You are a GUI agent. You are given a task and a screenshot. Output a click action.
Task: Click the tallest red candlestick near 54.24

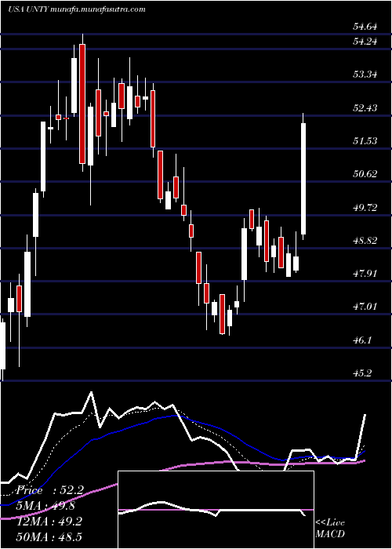click(x=82, y=104)
